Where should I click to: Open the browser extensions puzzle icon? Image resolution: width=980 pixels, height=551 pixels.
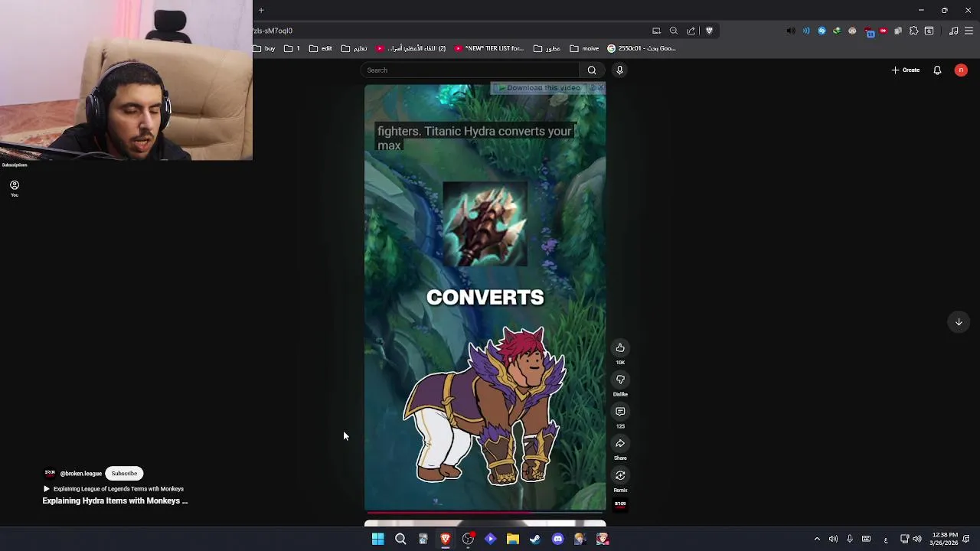pyautogui.click(x=913, y=31)
